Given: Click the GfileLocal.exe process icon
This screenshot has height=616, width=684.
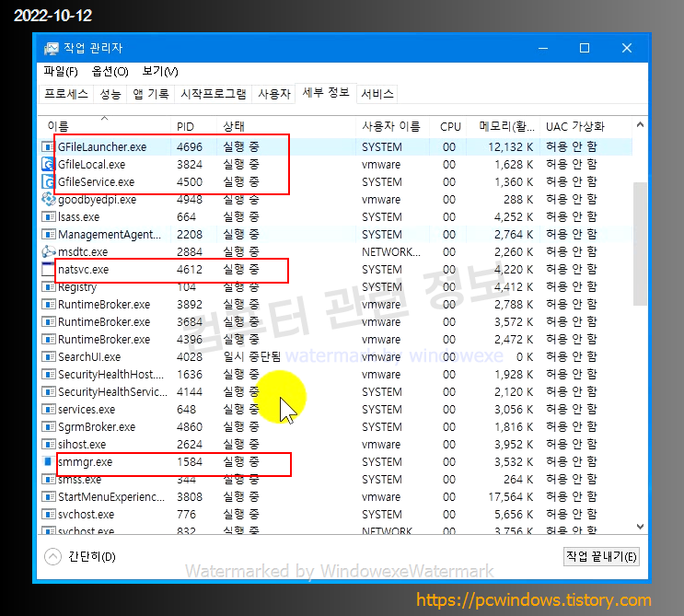Looking at the screenshot, I should pos(48,165).
